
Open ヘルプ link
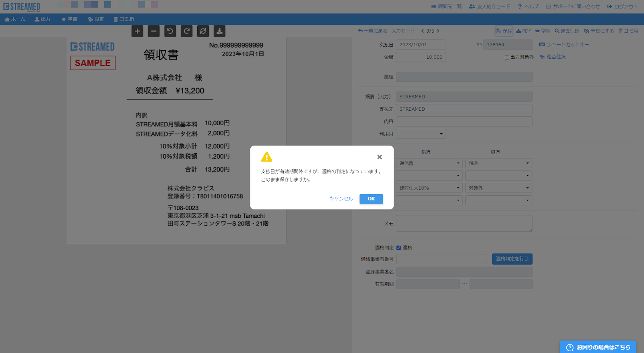[x=528, y=6]
